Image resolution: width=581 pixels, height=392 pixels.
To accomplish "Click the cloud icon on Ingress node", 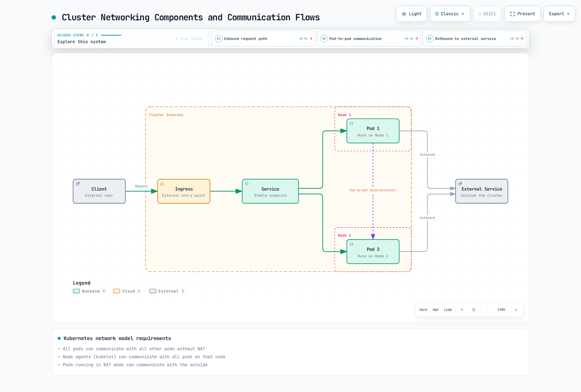I will coord(162,184).
